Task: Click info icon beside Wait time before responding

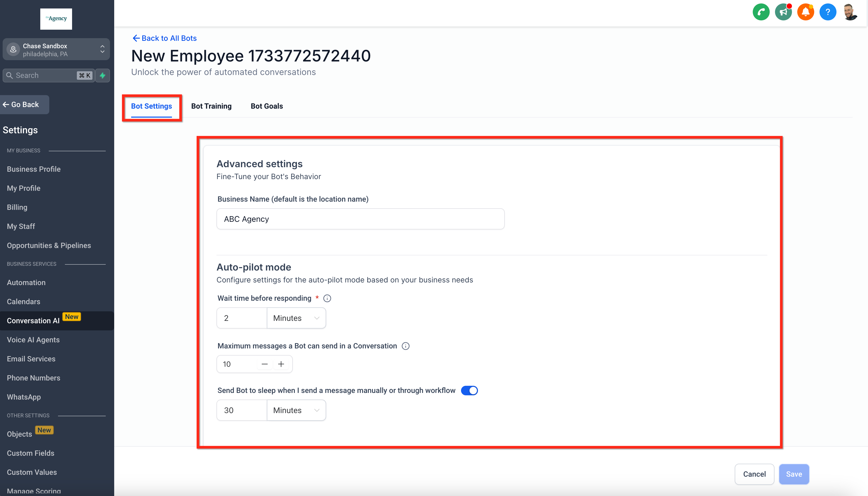Action: pyautogui.click(x=327, y=298)
